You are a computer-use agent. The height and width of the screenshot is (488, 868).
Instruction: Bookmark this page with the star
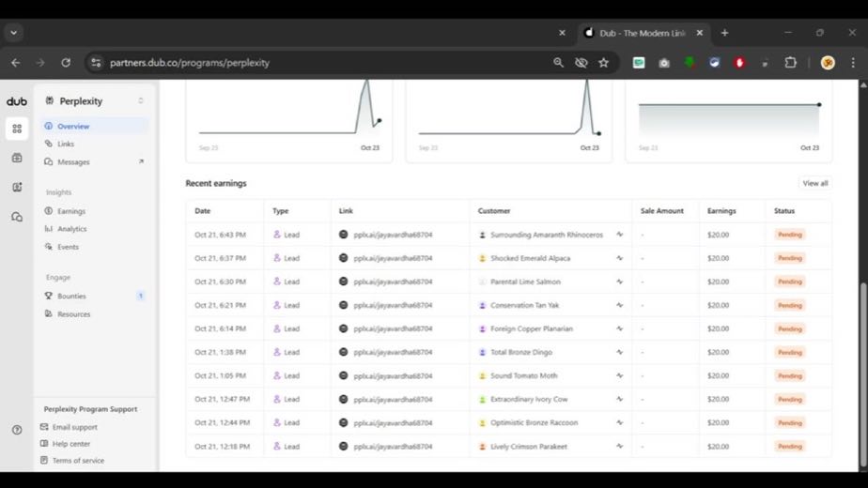point(603,63)
